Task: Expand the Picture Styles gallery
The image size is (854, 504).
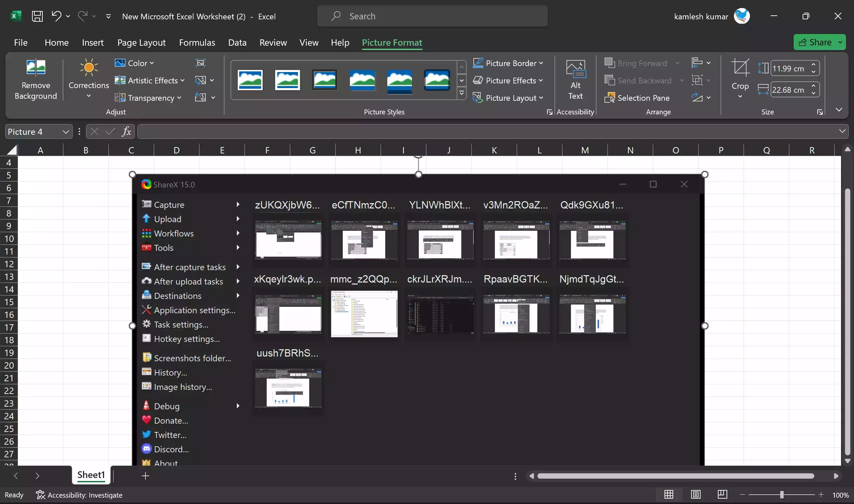Action: pos(461,93)
